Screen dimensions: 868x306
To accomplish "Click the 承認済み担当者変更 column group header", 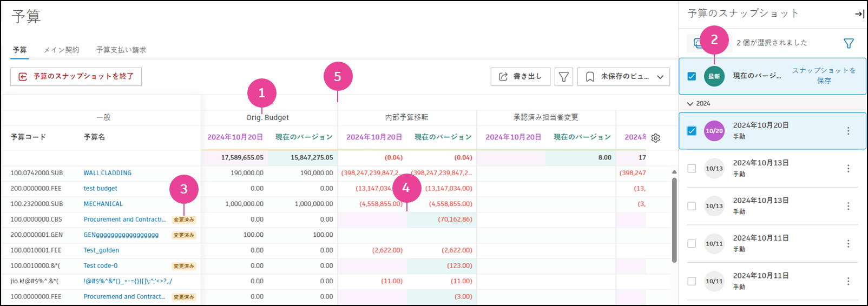I will coord(546,117).
